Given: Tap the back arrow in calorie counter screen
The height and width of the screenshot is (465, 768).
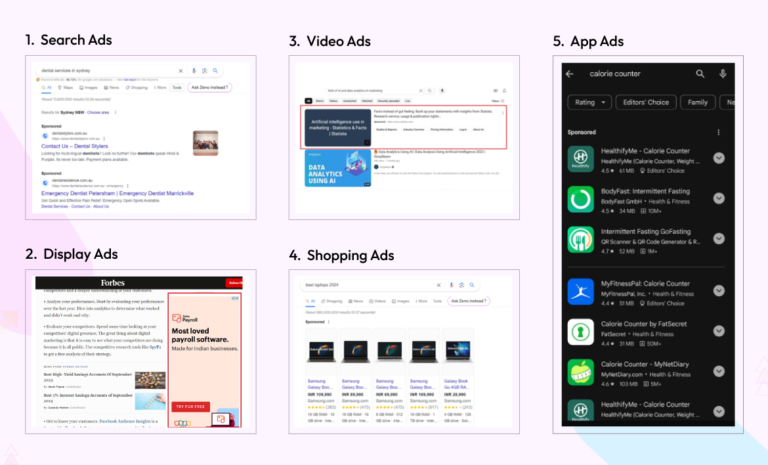Looking at the screenshot, I should [570, 74].
